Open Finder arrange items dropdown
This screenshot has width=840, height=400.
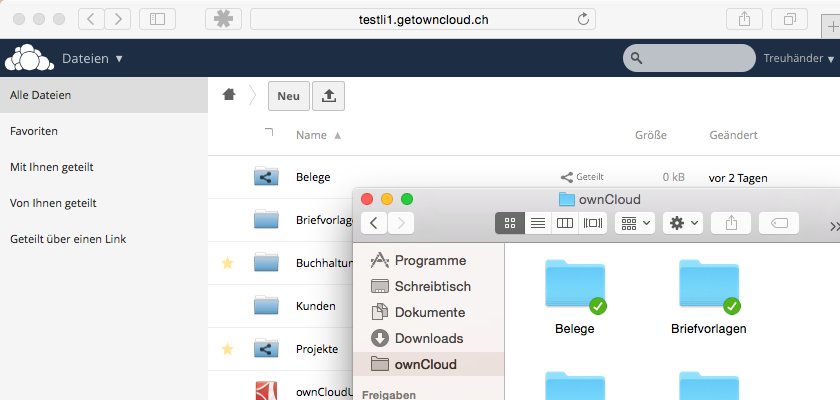635,223
